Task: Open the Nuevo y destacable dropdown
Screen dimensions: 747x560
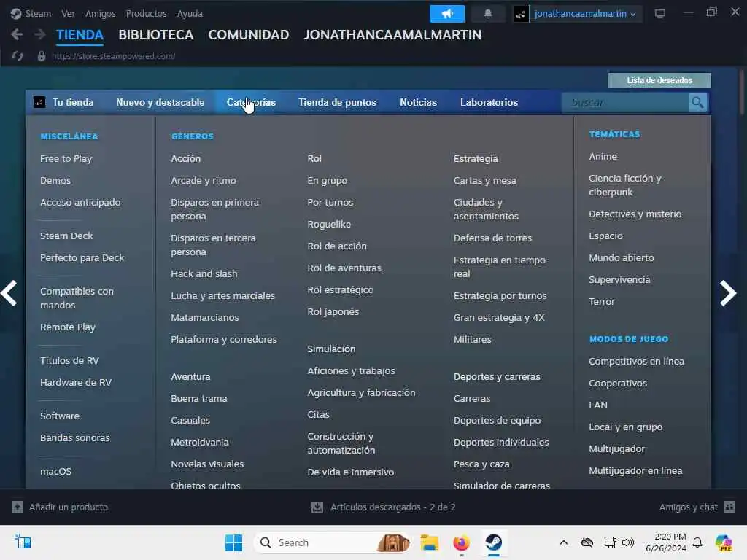Action: click(160, 102)
